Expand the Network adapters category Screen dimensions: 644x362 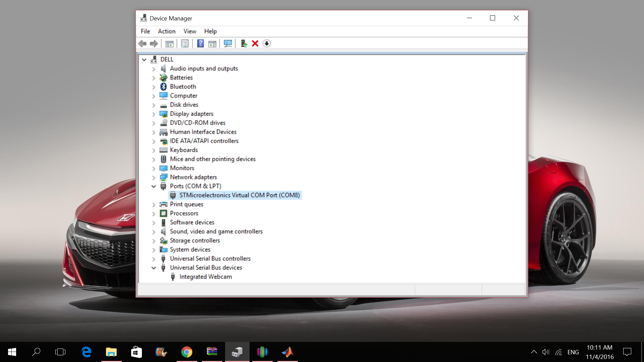point(154,177)
